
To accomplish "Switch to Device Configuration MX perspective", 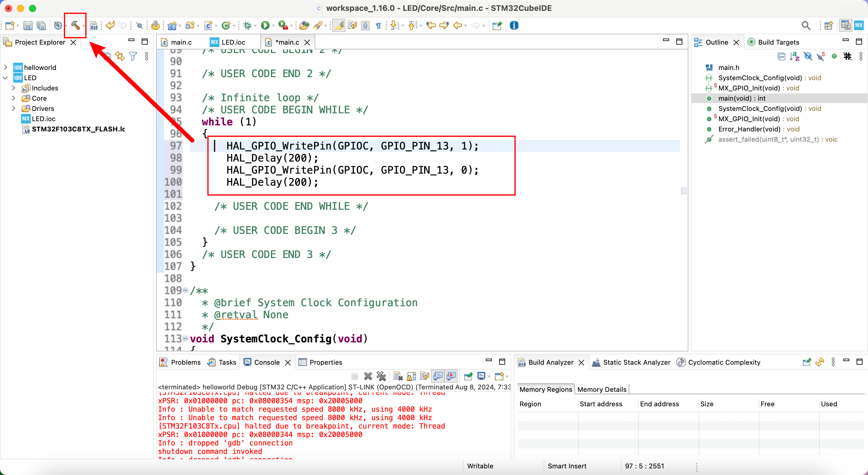I will tap(859, 25).
